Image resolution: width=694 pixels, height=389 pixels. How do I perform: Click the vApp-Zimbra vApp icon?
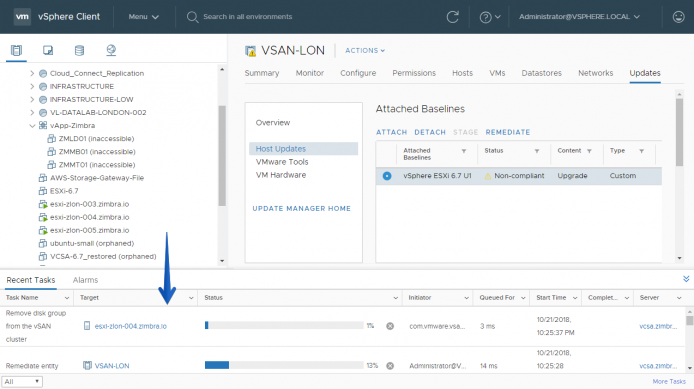pos(43,125)
